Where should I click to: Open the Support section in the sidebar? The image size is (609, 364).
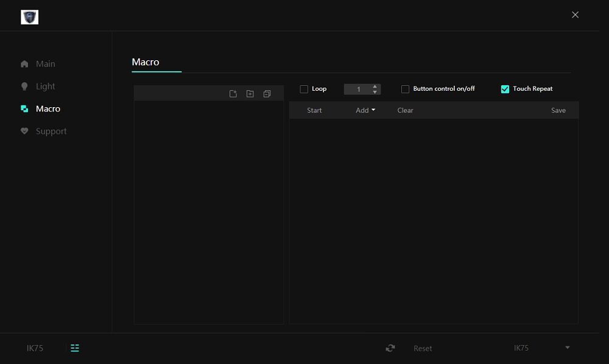(51, 131)
